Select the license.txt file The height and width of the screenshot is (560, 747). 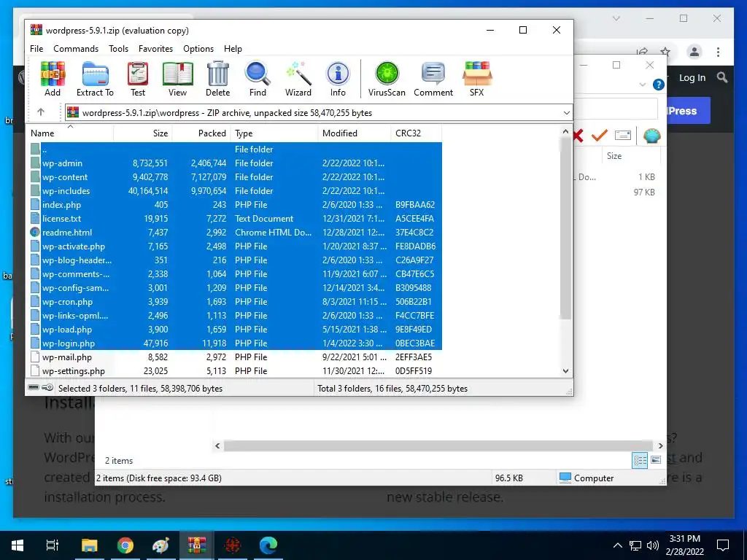click(236, 219)
